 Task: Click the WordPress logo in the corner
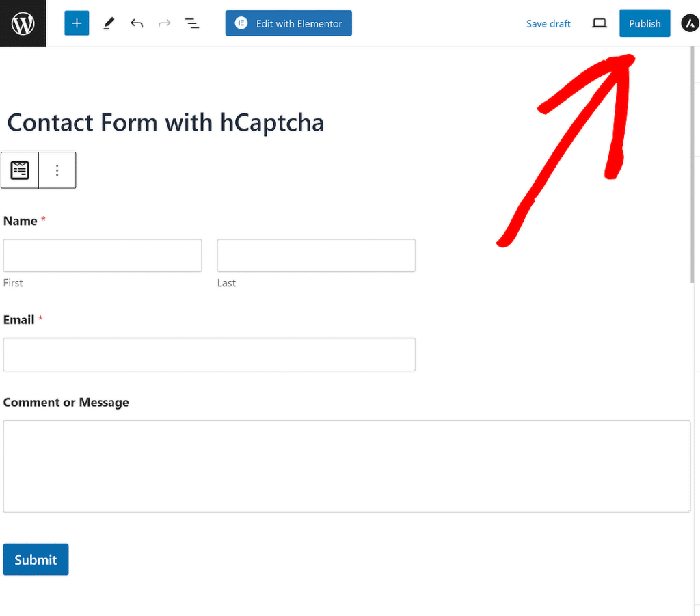[23, 23]
